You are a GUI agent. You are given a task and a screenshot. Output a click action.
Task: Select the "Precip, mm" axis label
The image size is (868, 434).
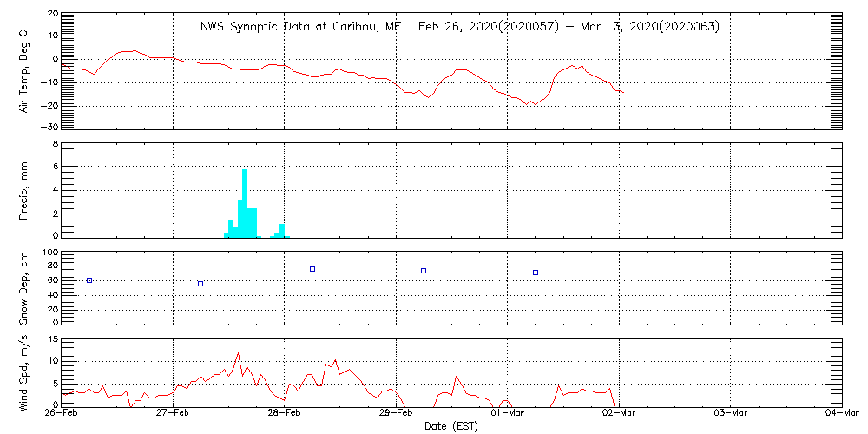pyautogui.click(x=24, y=189)
